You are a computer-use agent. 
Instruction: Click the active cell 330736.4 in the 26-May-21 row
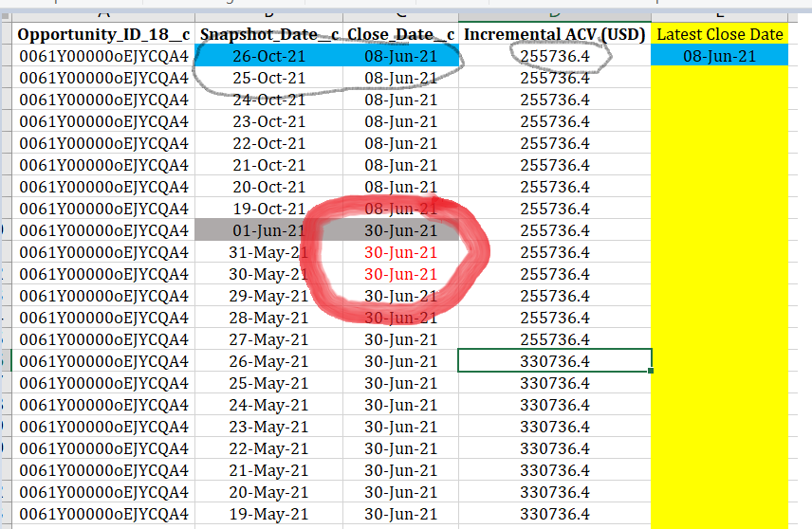click(555, 361)
